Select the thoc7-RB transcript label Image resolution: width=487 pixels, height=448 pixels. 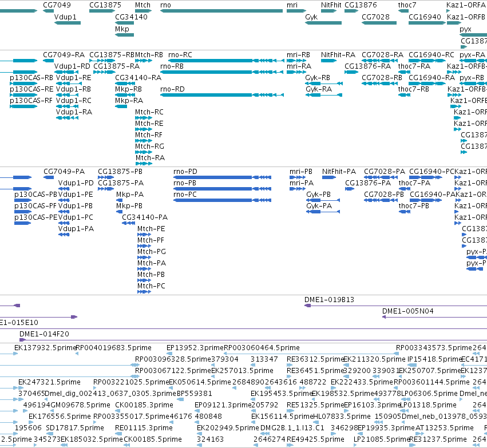(413, 89)
